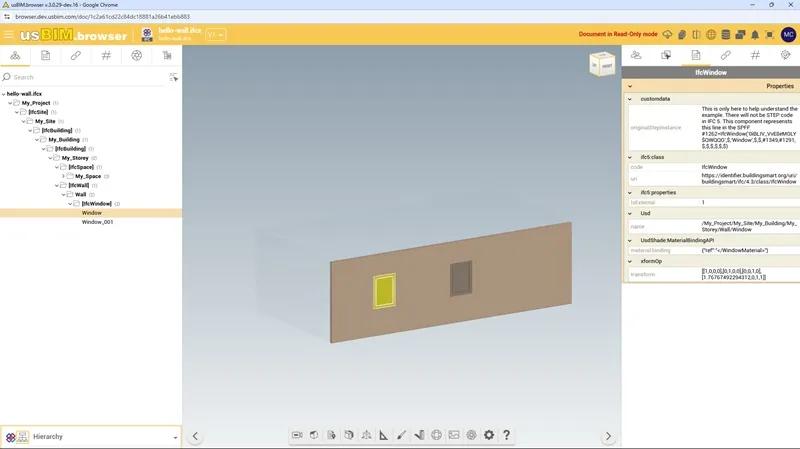Collapse the xformOp property group
800x449 pixels.
click(x=630, y=261)
